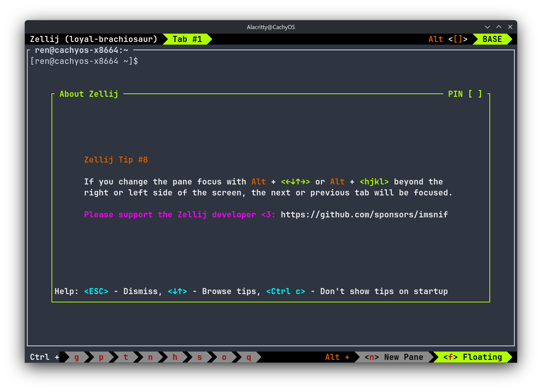Screen dimensions: 542x392
Task: Maximize the Alacritty window
Action: [x=499, y=27]
